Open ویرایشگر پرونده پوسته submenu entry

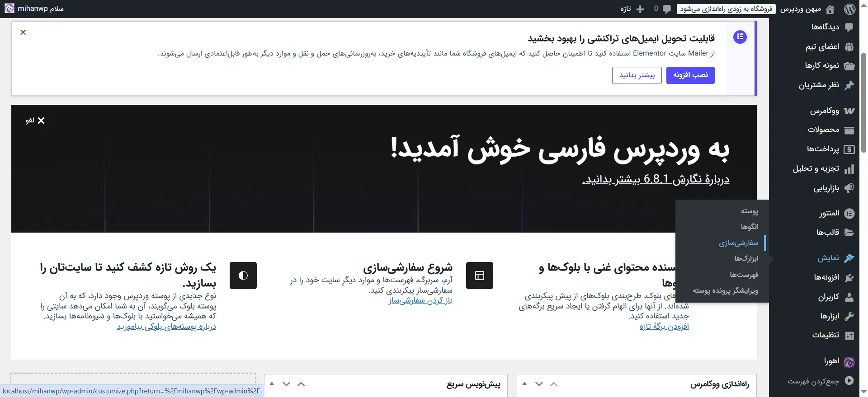[726, 291]
